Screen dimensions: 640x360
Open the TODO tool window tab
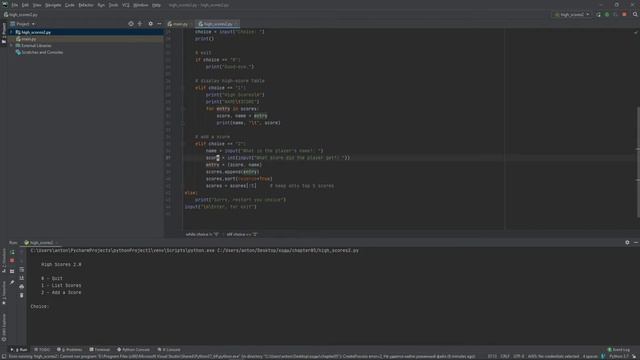click(42, 350)
